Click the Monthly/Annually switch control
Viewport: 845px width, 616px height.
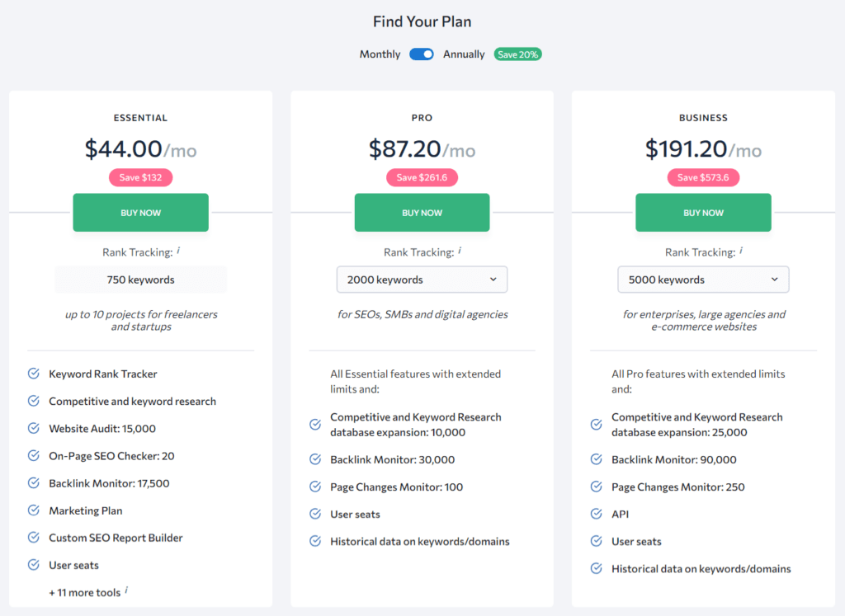coord(421,54)
